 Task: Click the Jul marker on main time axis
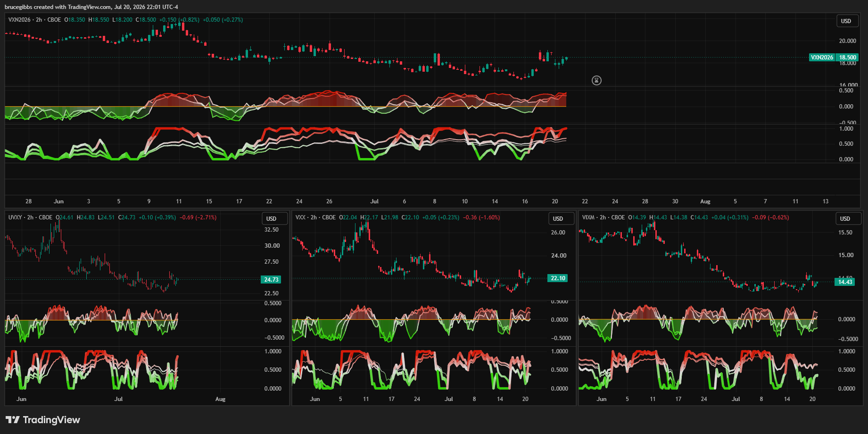pos(374,201)
